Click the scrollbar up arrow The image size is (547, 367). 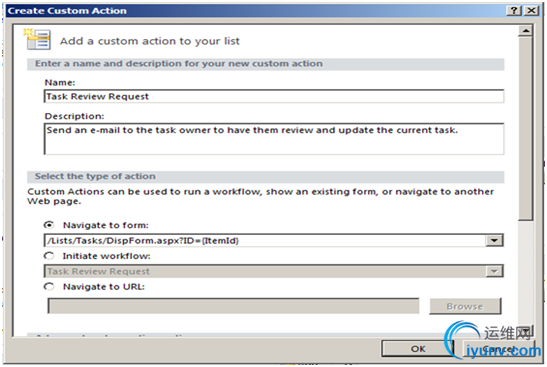525,31
